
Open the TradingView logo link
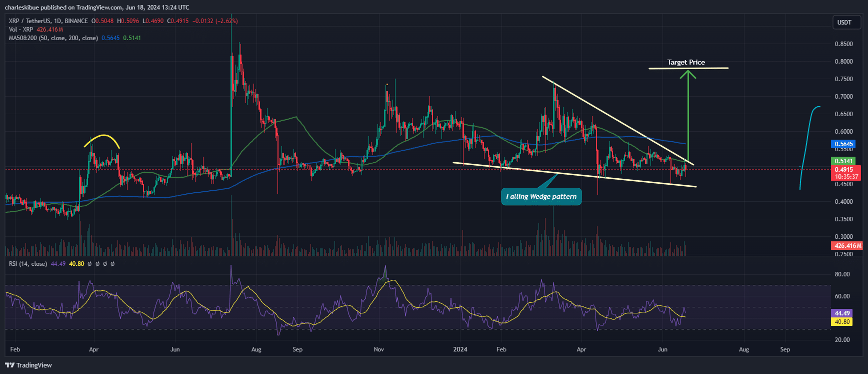click(28, 365)
